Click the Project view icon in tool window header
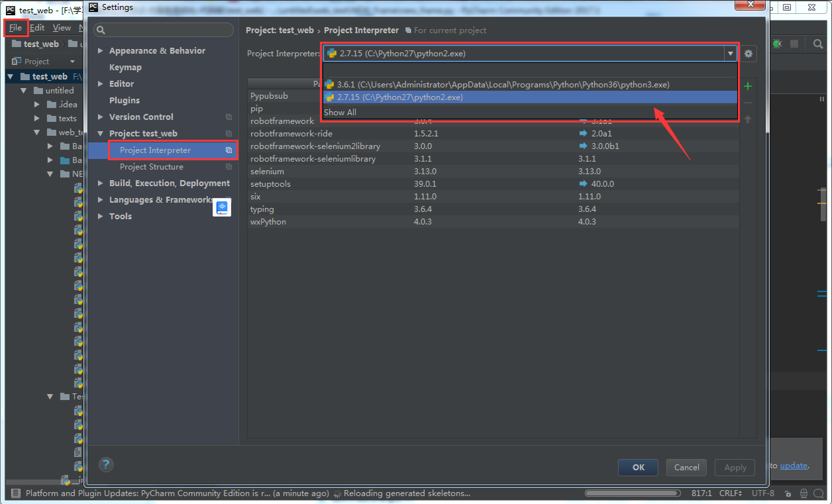Image resolution: width=832 pixels, height=504 pixels. tap(17, 62)
